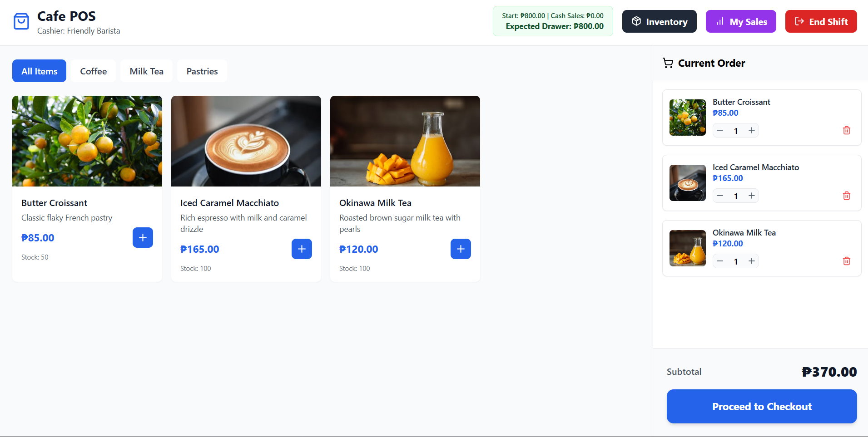Switch to the Coffee category tab
This screenshot has width=868, height=437.
(x=94, y=71)
